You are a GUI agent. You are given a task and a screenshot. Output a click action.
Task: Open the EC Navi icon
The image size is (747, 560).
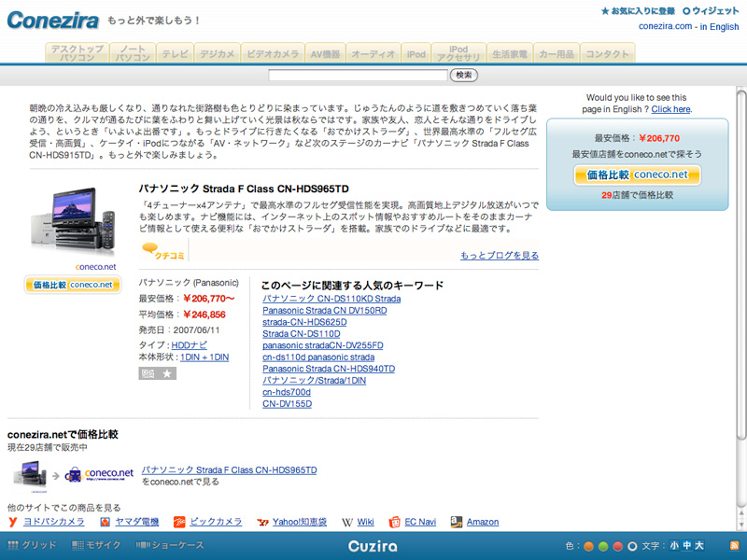click(x=394, y=523)
